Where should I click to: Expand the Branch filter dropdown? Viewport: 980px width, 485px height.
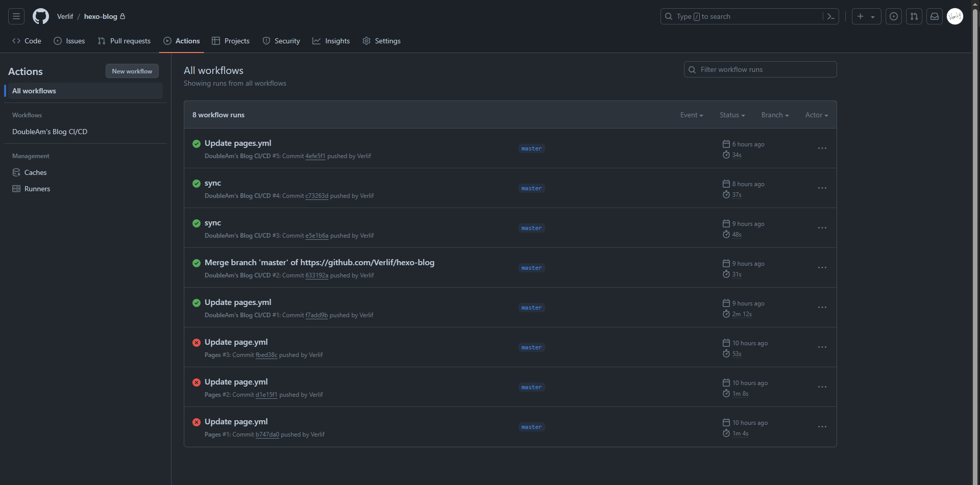click(774, 115)
